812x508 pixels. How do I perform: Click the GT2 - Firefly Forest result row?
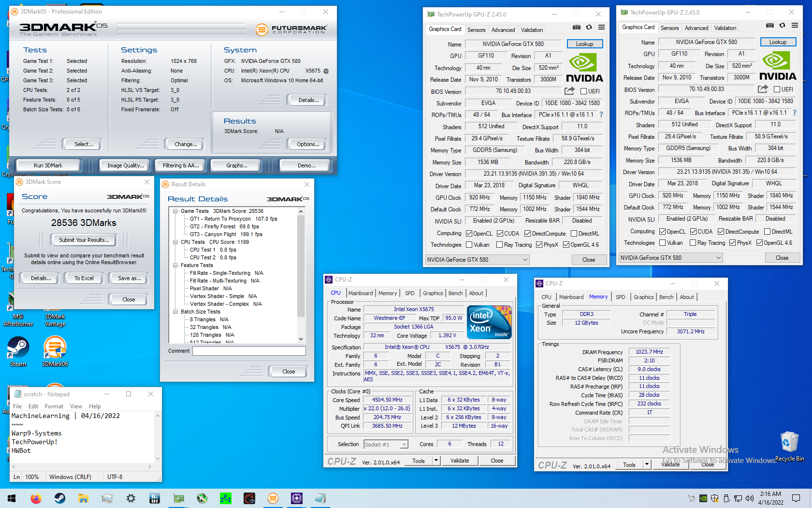224,226
